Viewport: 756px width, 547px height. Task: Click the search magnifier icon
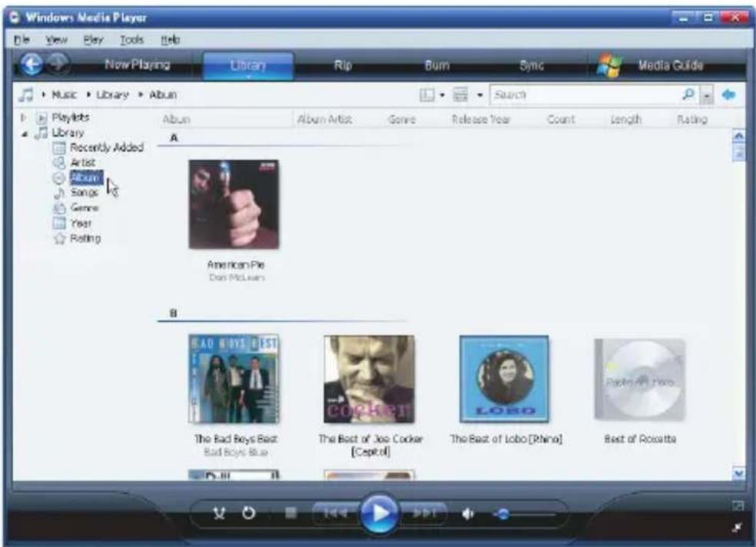point(688,94)
